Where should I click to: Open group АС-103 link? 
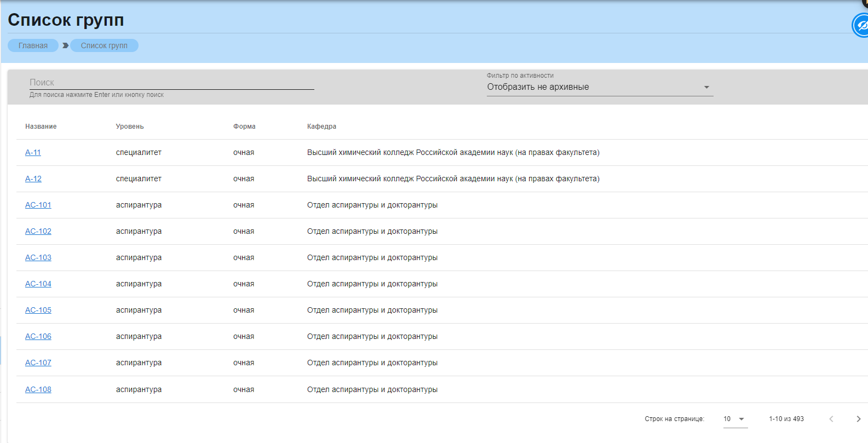(38, 258)
